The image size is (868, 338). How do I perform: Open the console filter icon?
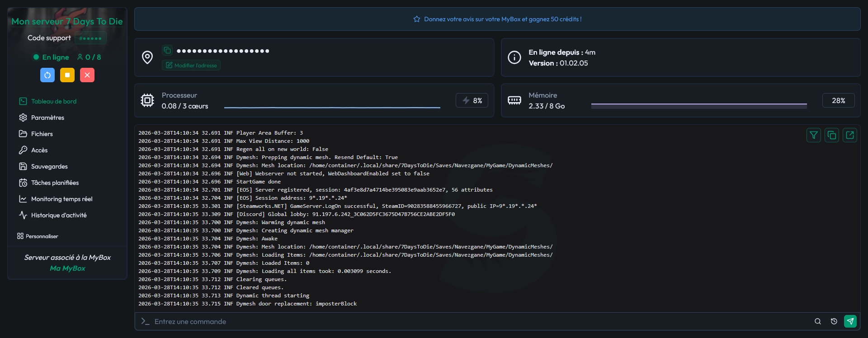(814, 135)
